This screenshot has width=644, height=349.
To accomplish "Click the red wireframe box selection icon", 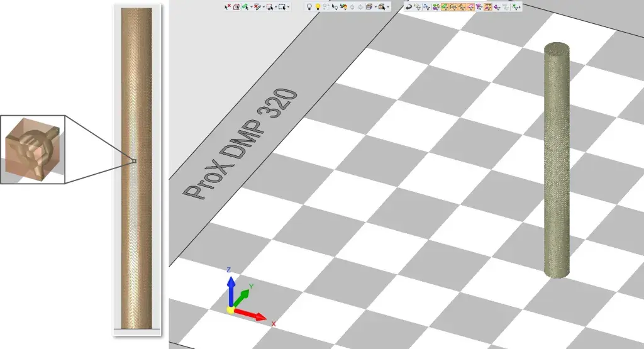I will [x=236, y=7].
